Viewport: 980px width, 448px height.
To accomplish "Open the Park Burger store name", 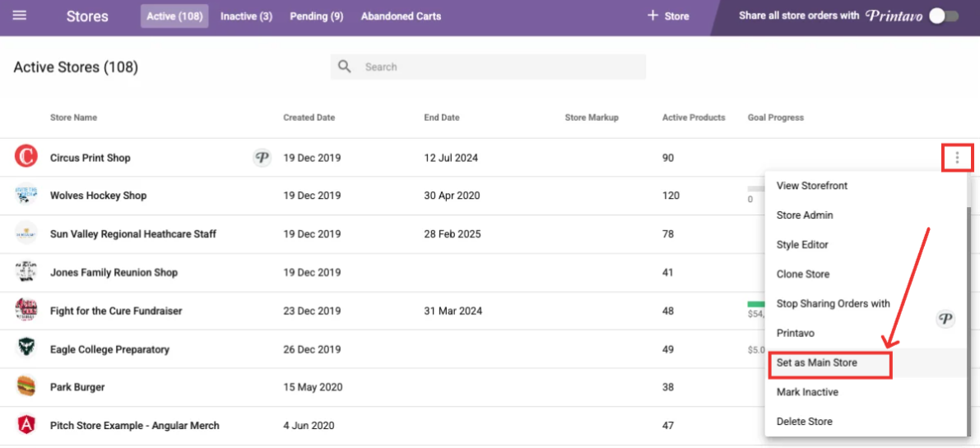I will click(77, 387).
